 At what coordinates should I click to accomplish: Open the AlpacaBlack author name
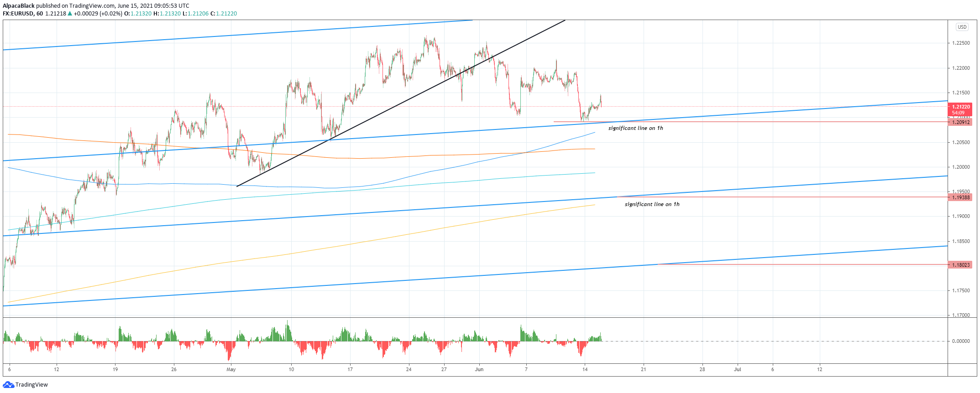(19, 6)
